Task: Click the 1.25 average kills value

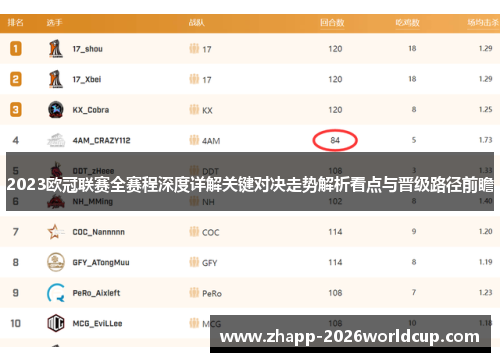Action: pos(485,110)
